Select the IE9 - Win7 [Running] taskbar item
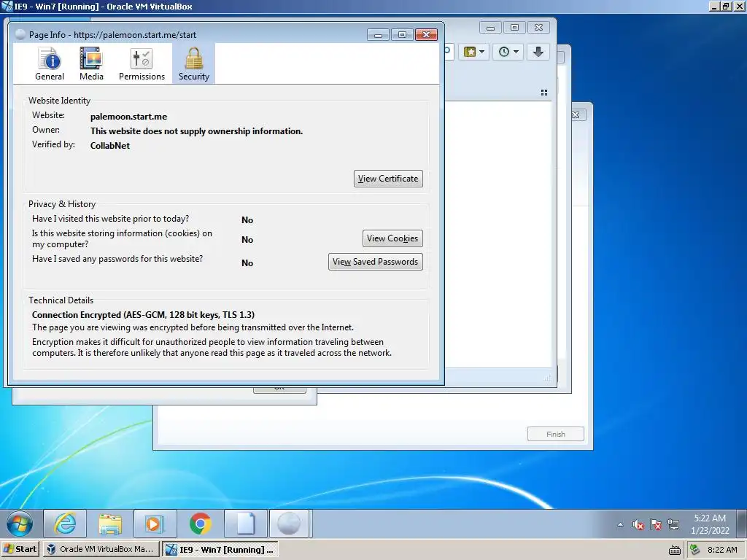Viewport: 747px width, 560px height. (220, 549)
